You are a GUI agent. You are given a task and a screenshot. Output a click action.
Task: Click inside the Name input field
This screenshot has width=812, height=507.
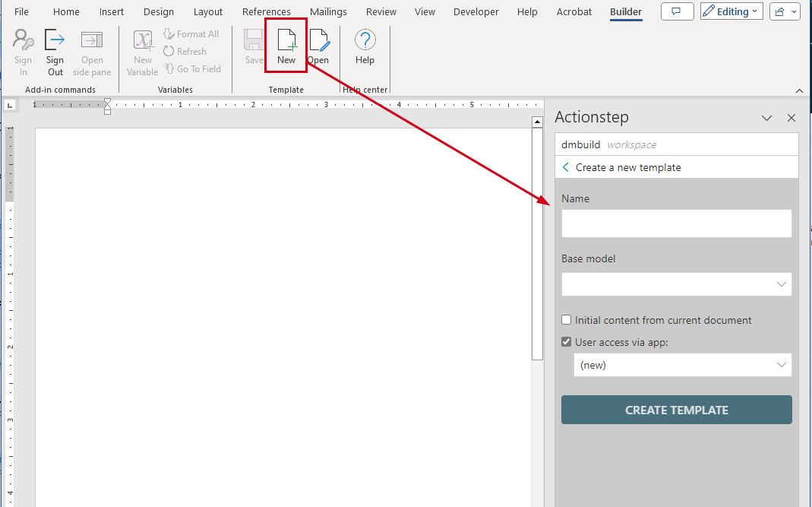click(676, 223)
